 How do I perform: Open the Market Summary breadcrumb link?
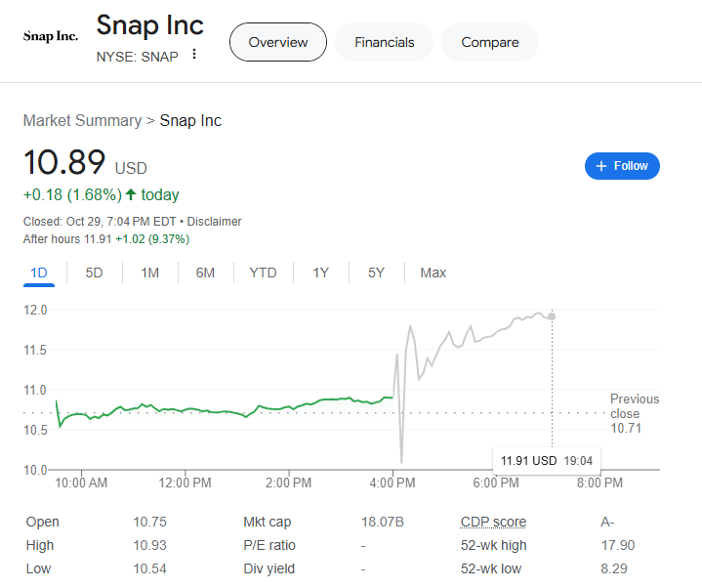(x=82, y=121)
